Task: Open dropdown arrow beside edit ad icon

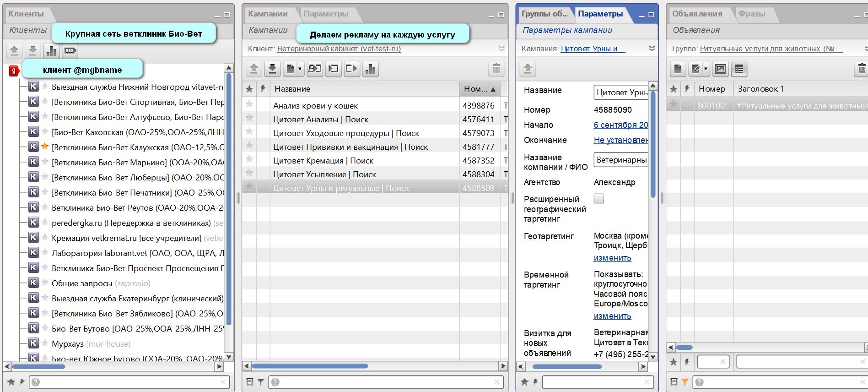Action: tap(706, 69)
